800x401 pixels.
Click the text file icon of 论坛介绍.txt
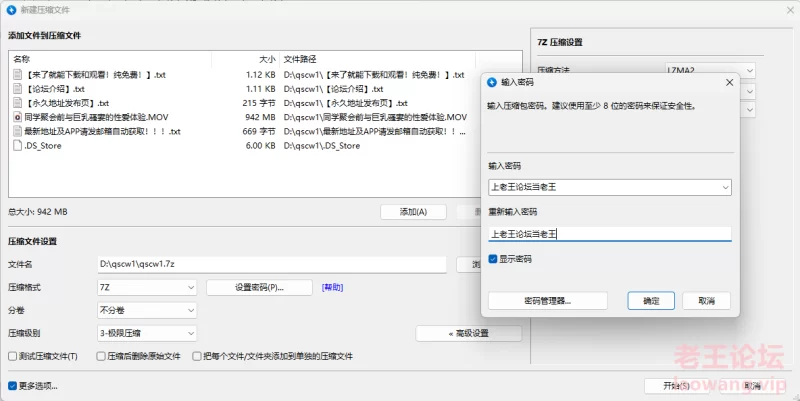tap(17, 89)
